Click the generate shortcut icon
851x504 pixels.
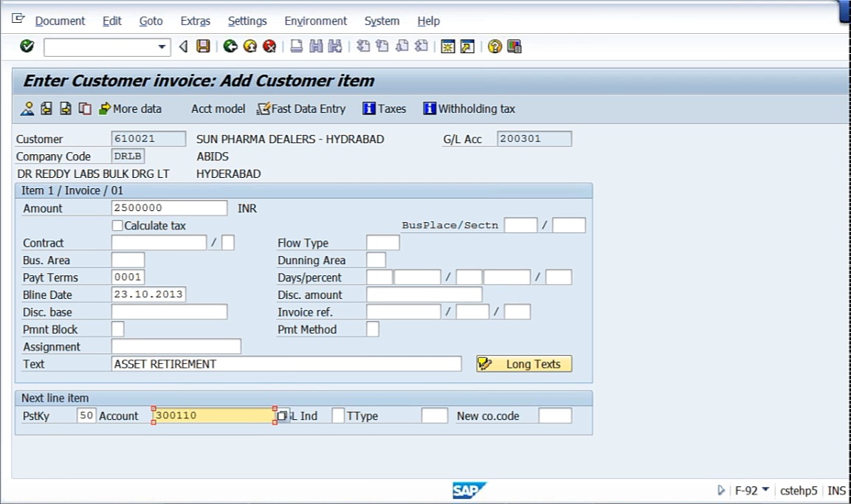pyautogui.click(x=467, y=46)
